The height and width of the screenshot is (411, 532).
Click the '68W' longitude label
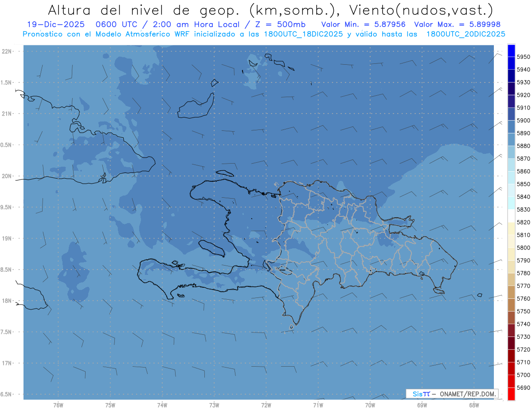click(x=474, y=405)
